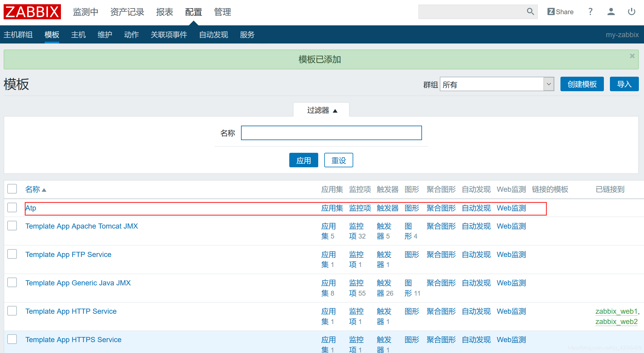Viewport: 644px width, 353px height.
Task: Open Atp row 聚合图形 link
Action: pos(441,208)
